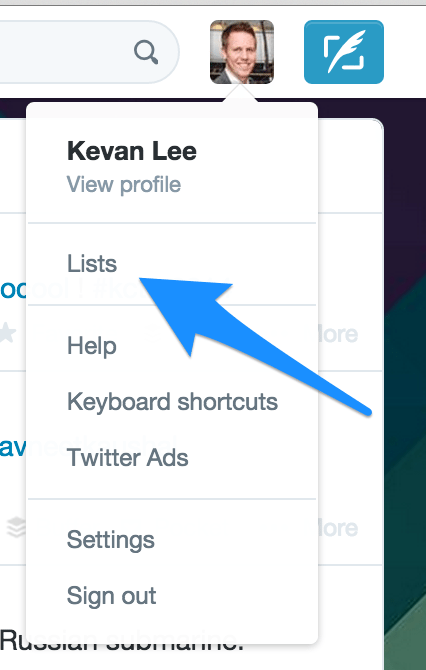426x670 pixels.
Task: Click the stacked layers Buffer icon
Action: pyautogui.click(x=17, y=527)
